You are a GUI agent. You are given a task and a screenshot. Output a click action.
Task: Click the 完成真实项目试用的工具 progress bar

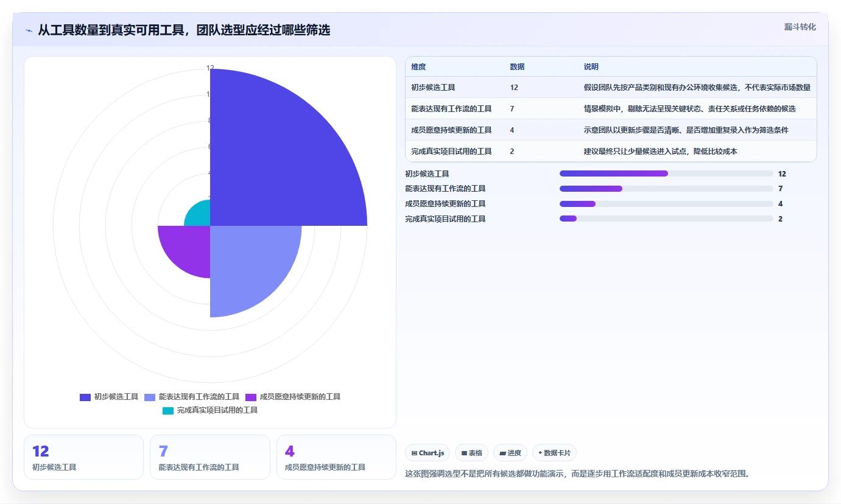click(666, 219)
